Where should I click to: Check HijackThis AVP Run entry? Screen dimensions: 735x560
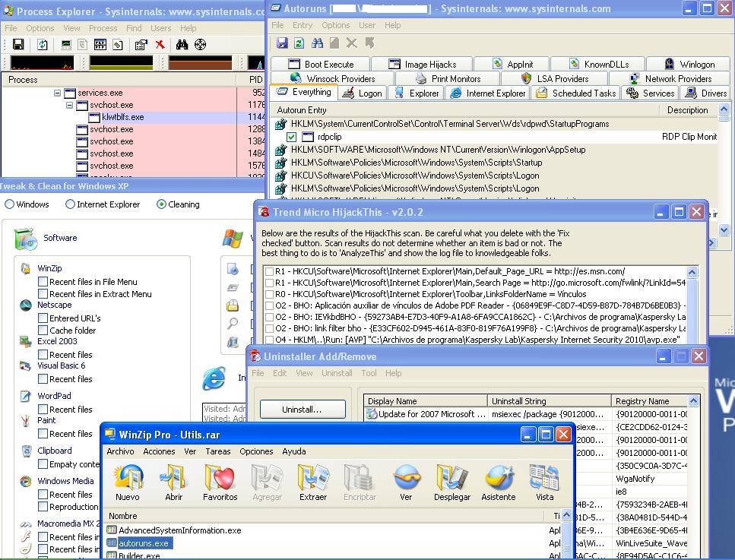[269, 340]
